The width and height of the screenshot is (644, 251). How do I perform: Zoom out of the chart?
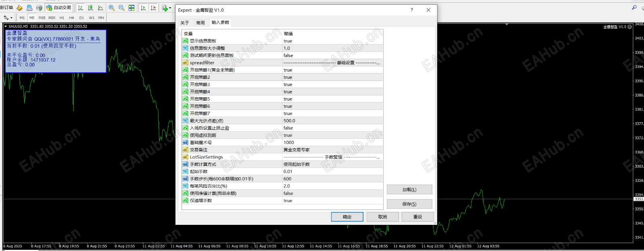[121, 8]
